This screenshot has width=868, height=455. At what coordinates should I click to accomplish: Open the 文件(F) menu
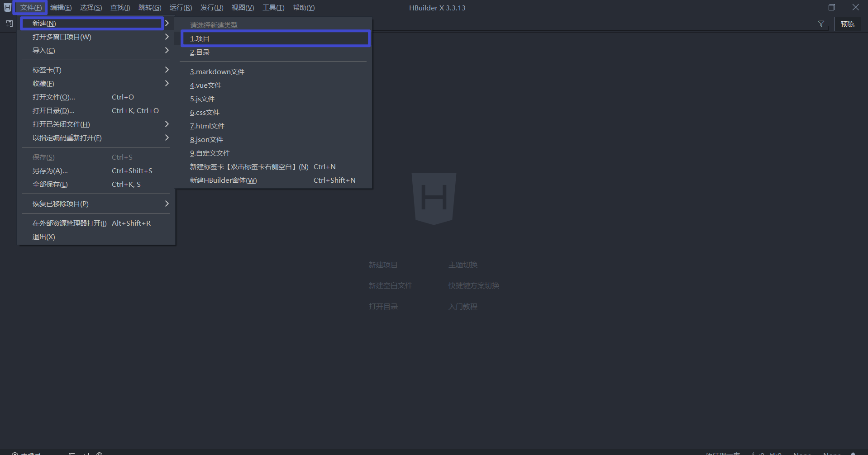pos(31,8)
